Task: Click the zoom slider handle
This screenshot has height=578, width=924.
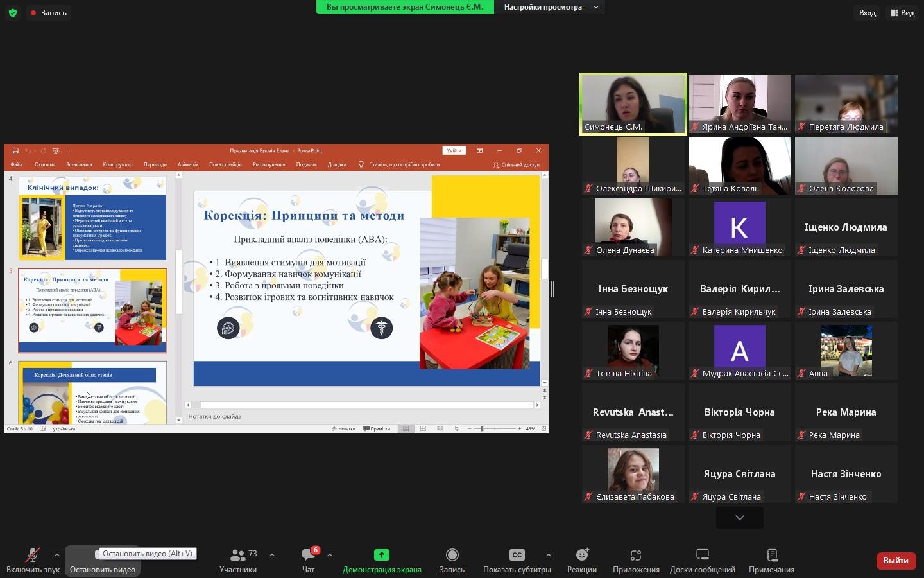Action: coord(482,428)
